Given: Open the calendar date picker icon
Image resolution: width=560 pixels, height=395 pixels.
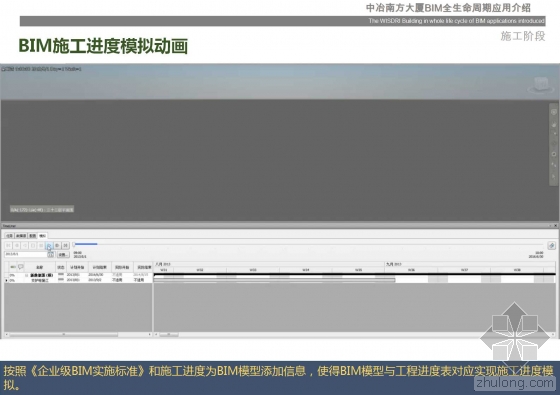Looking at the screenshot, I should [51, 254].
